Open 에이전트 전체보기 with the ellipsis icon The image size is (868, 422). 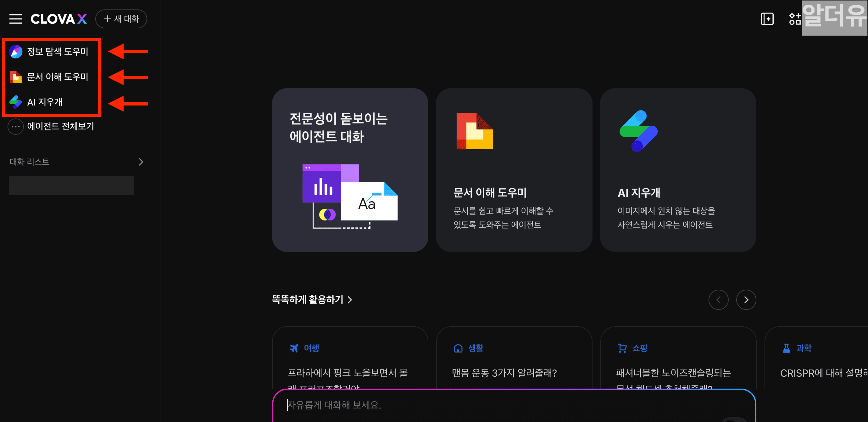[15, 127]
